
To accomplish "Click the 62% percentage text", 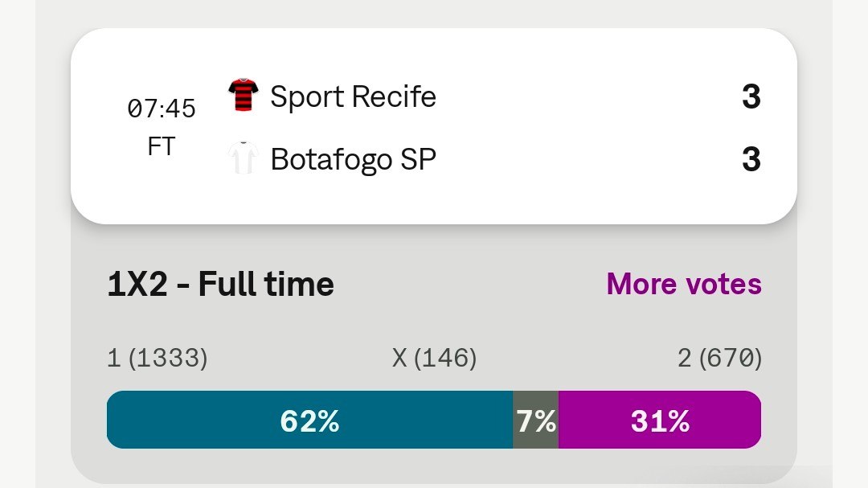I will pyautogui.click(x=310, y=421).
